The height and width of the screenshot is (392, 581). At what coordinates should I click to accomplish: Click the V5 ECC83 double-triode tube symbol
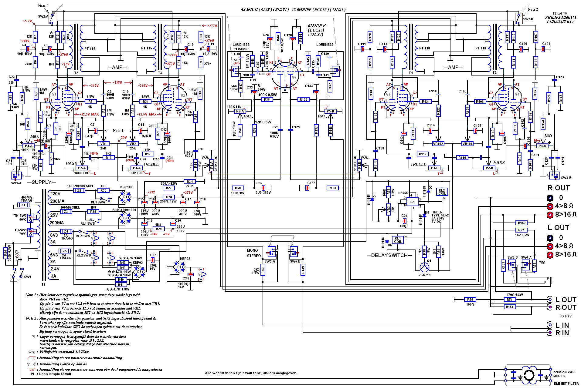coord(285,75)
